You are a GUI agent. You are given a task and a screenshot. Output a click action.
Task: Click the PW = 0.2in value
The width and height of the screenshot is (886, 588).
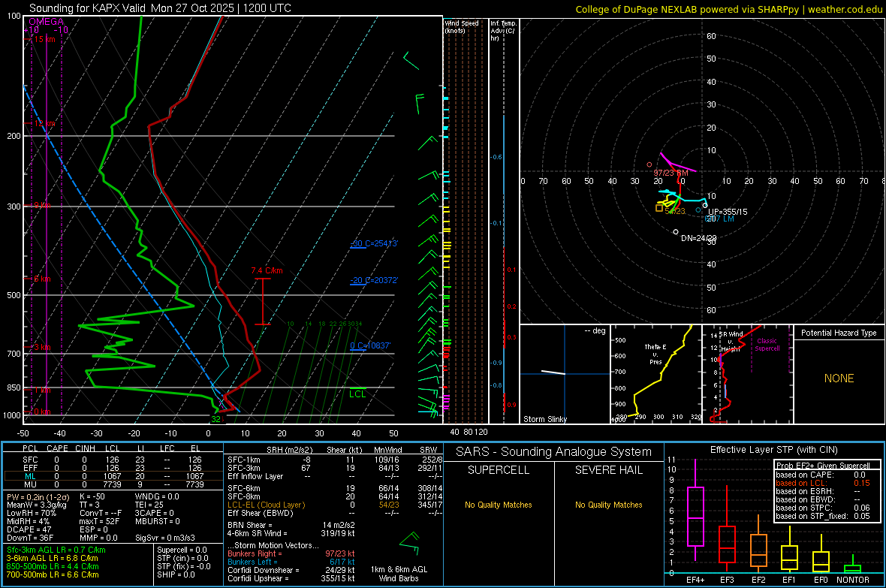click(38, 496)
